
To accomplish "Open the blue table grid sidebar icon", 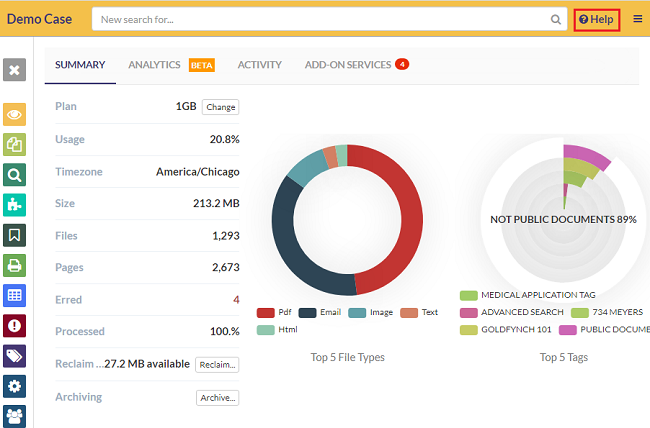I will coord(15,295).
